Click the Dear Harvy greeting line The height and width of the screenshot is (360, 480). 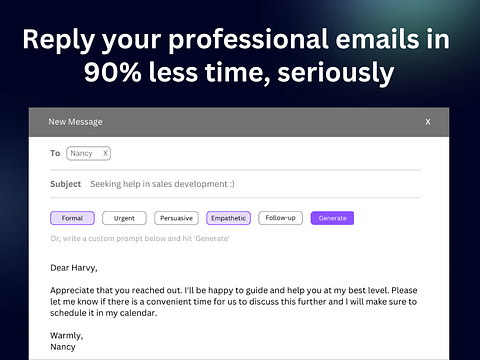[74, 268]
